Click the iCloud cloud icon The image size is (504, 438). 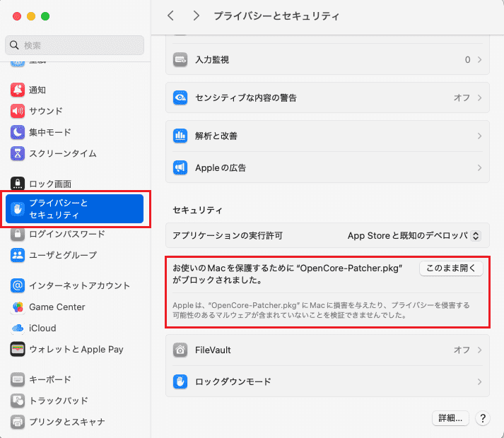[18, 328]
